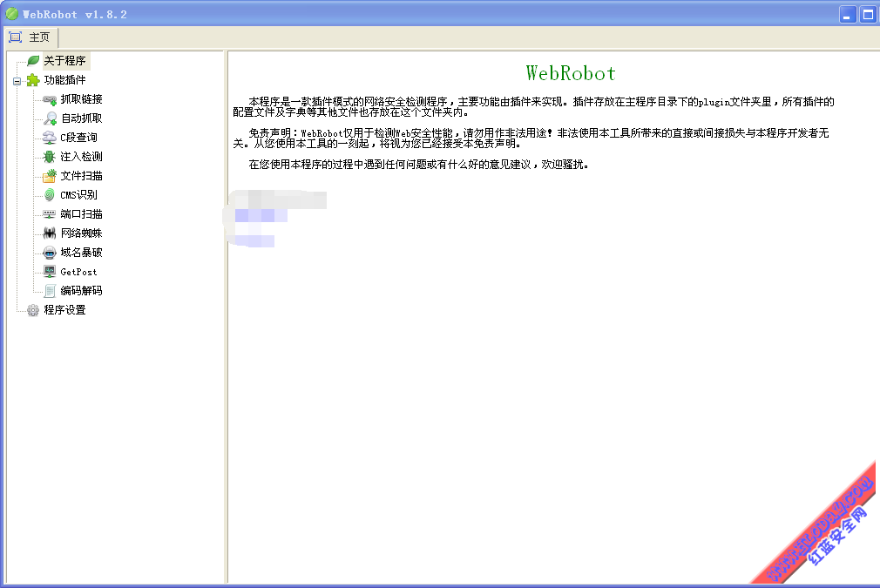Click the green bug icon beside 注入检测
880x588 pixels.
coord(50,157)
